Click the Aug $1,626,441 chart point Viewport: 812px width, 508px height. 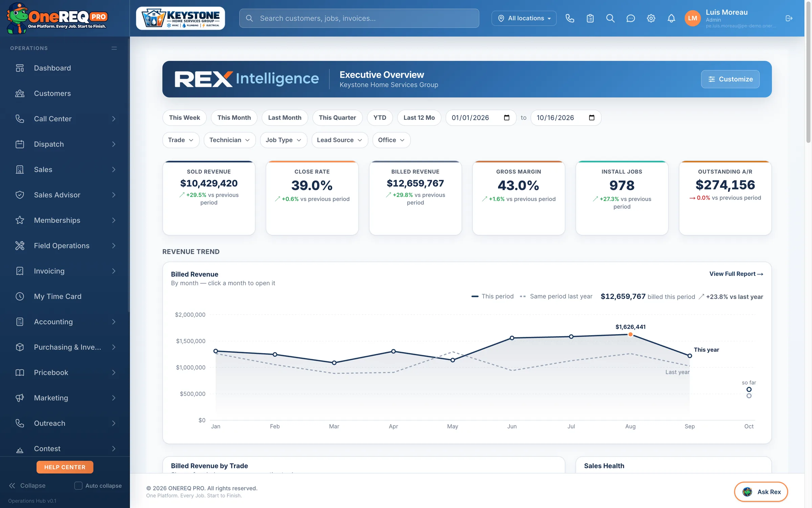[x=630, y=334]
